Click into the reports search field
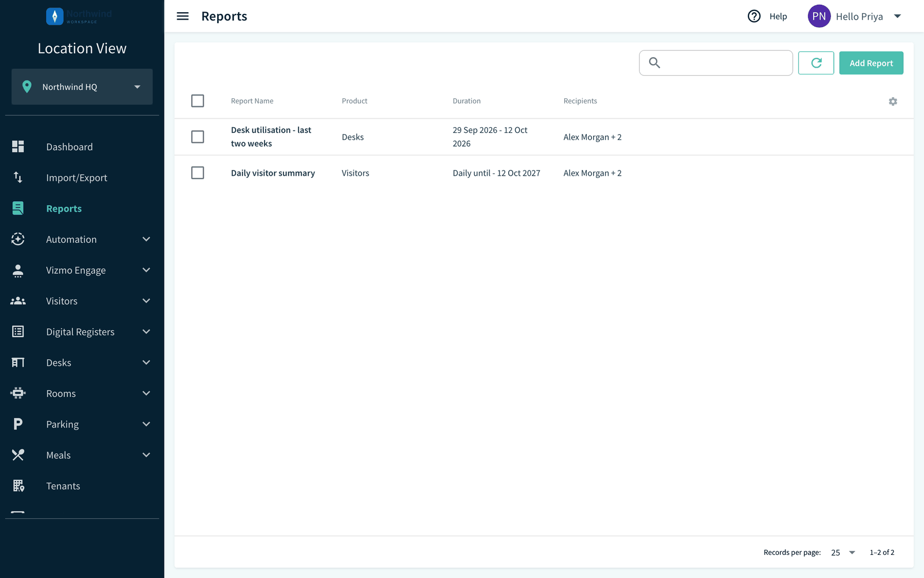Viewport: 924px width, 578px height. (716, 63)
